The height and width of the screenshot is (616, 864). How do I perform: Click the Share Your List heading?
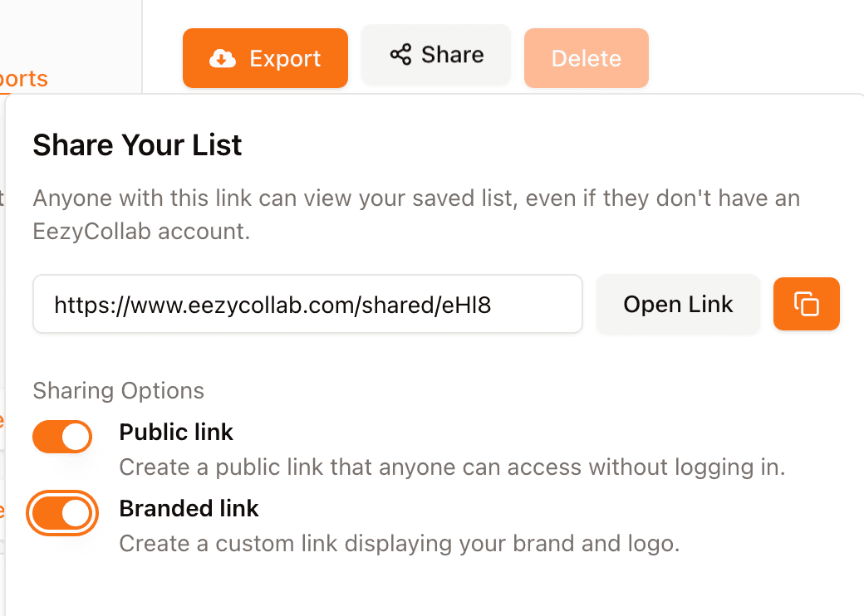tap(137, 144)
